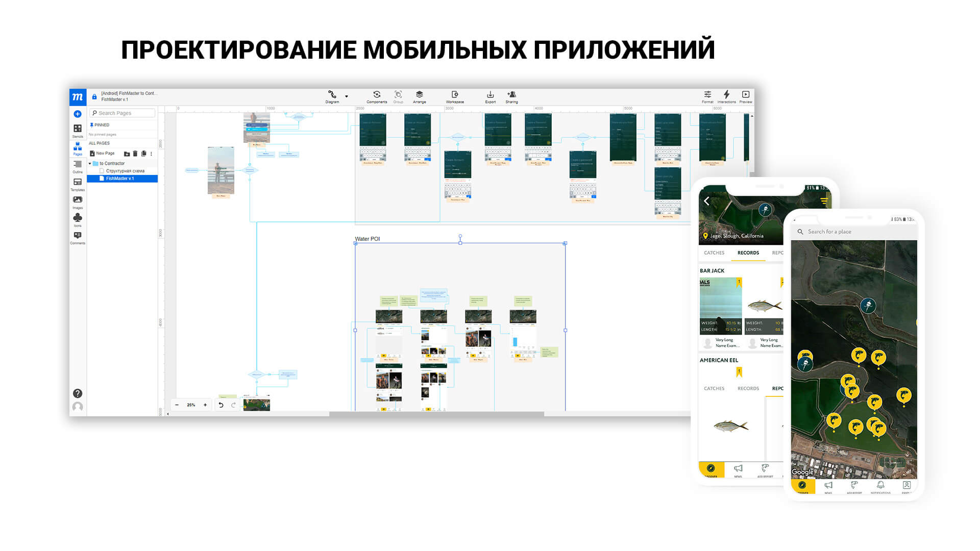Open the Images panel
Image resolution: width=980 pixels, height=551 pixels.
[x=78, y=200]
